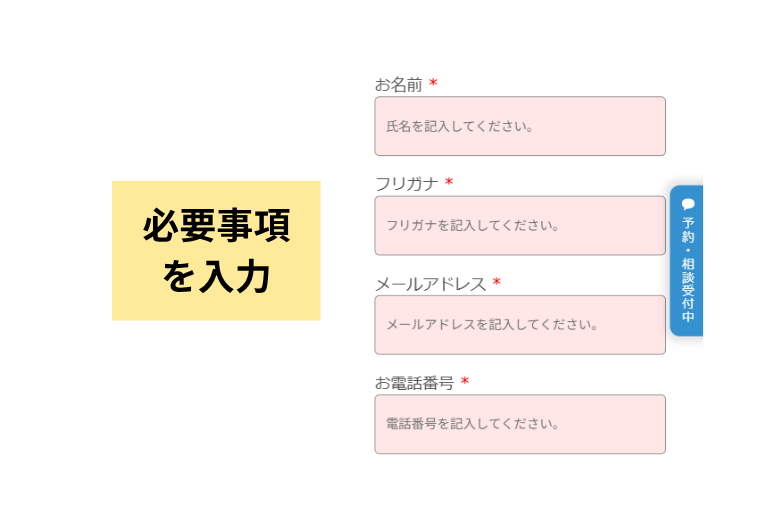This screenshot has height=520, width=770.
Task: Click the red asterisk beside お名前
Action: (433, 85)
